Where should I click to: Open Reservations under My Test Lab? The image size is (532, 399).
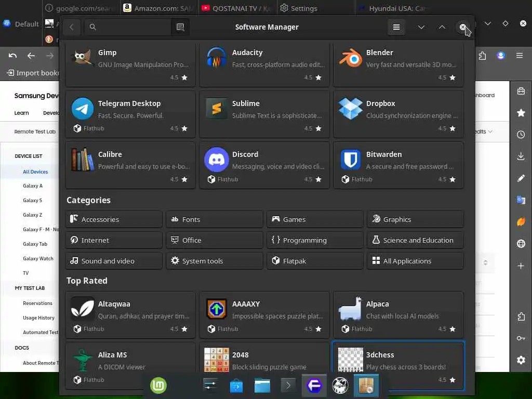[x=37, y=303]
